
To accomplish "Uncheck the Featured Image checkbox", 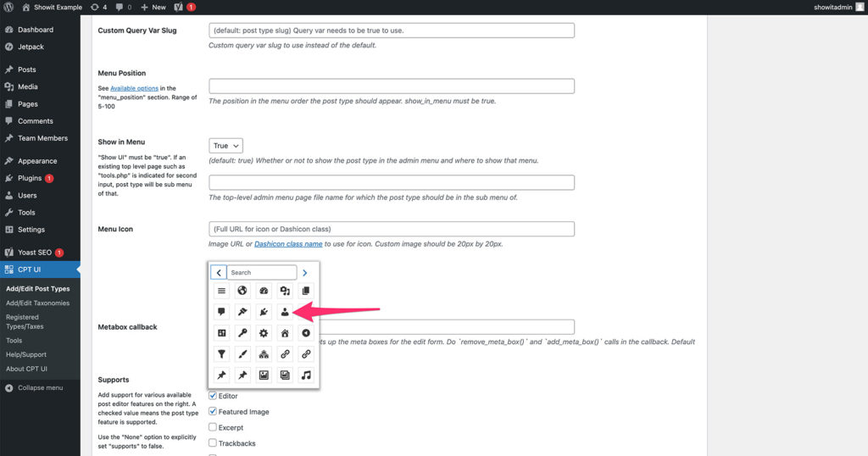I will tap(213, 412).
